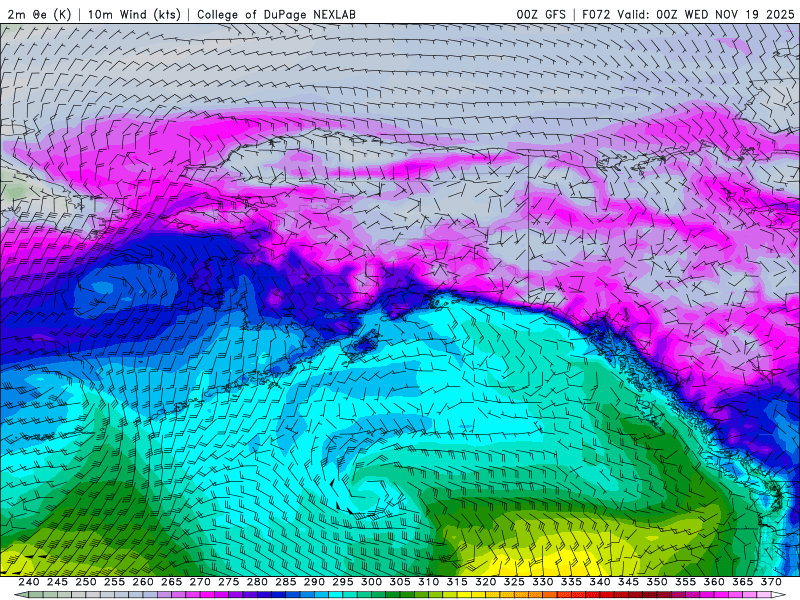Click the 'F072' forecast hour text

coord(596,14)
